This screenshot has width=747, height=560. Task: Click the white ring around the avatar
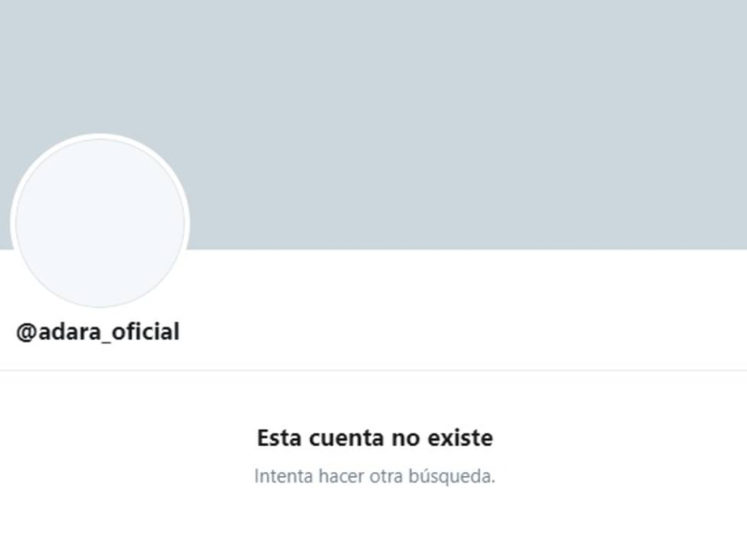(100, 136)
